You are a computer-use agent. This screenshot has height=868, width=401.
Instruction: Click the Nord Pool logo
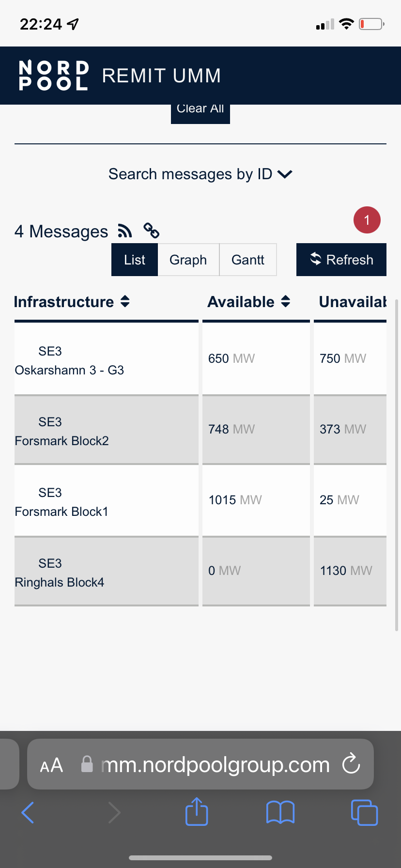54,75
